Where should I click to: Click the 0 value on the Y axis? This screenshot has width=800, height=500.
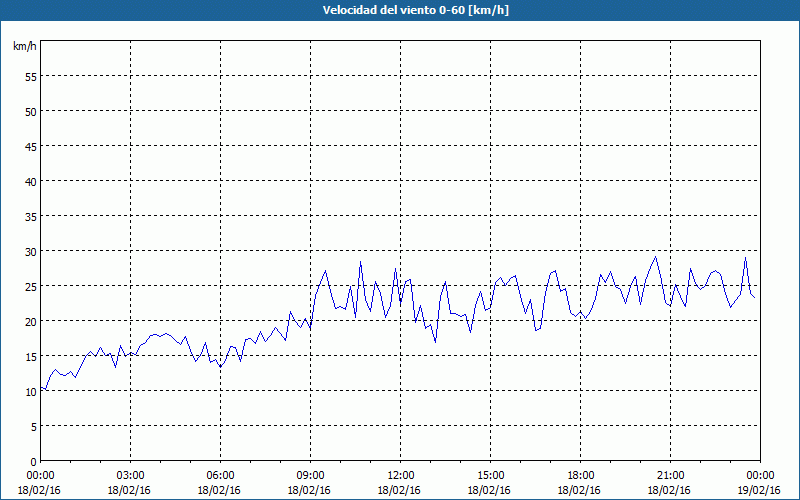coord(34,462)
